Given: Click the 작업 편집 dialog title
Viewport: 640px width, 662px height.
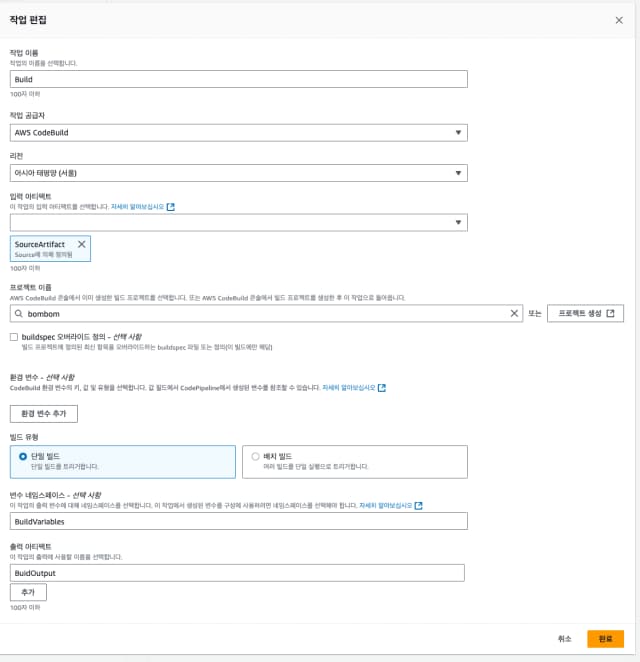Looking at the screenshot, I should [x=28, y=20].
